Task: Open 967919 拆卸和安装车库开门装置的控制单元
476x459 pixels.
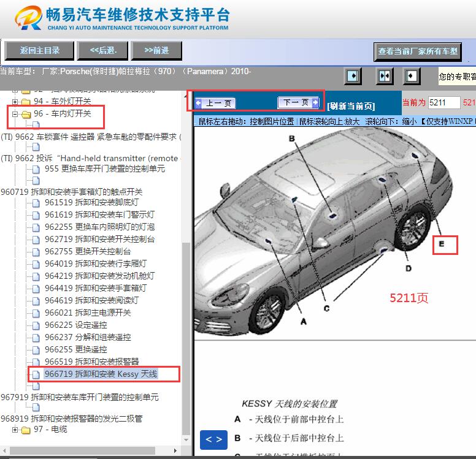Action: (x=80, y=398)
